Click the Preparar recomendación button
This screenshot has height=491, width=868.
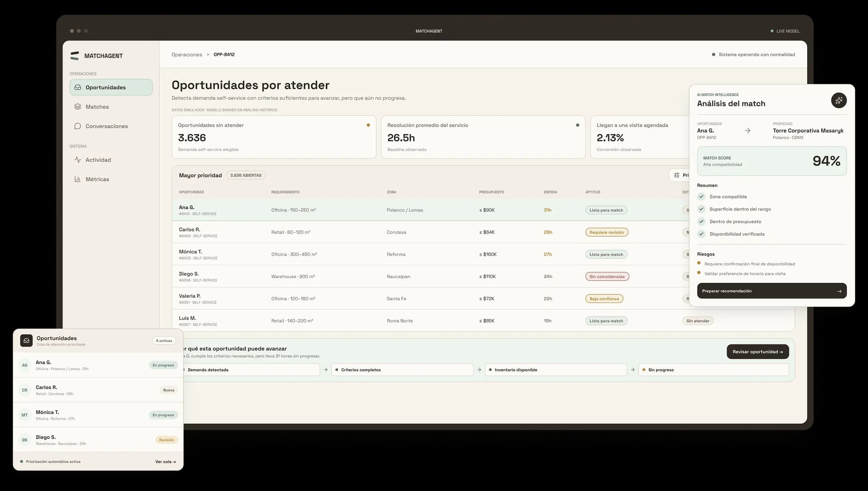(772, 291)
